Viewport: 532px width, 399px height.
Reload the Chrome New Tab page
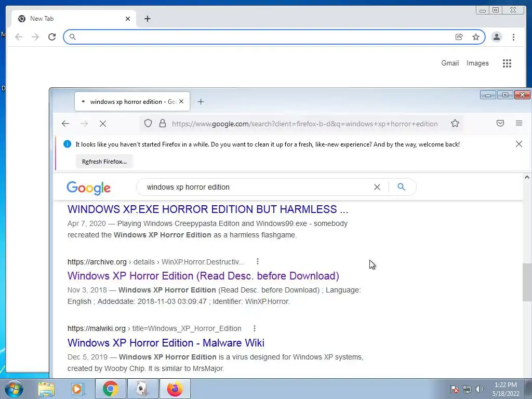coord(52,37)
